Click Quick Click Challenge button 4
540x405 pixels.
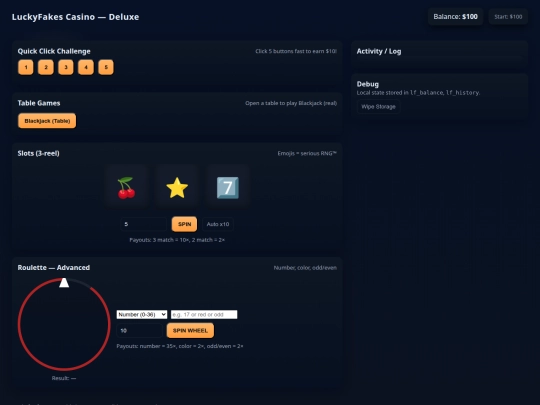pos(86,67)
